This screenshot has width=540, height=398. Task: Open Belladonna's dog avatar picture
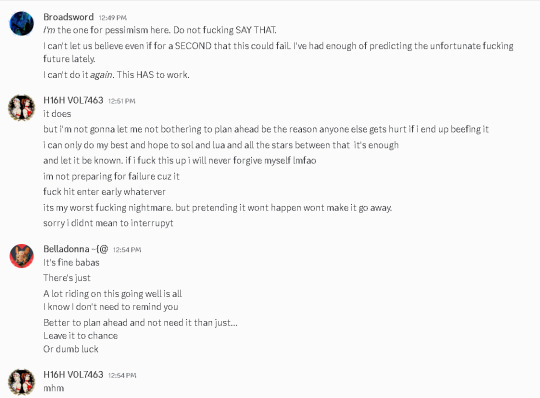(21, 256)
